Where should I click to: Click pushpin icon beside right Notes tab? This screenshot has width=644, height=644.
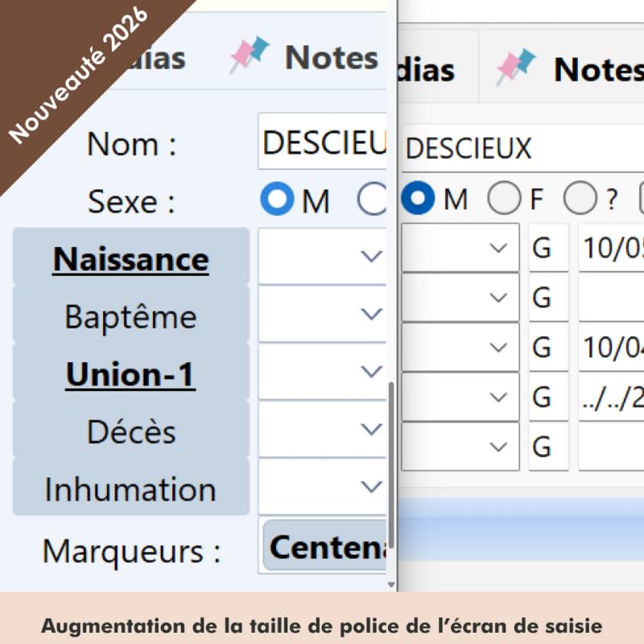tap(516, 67)
